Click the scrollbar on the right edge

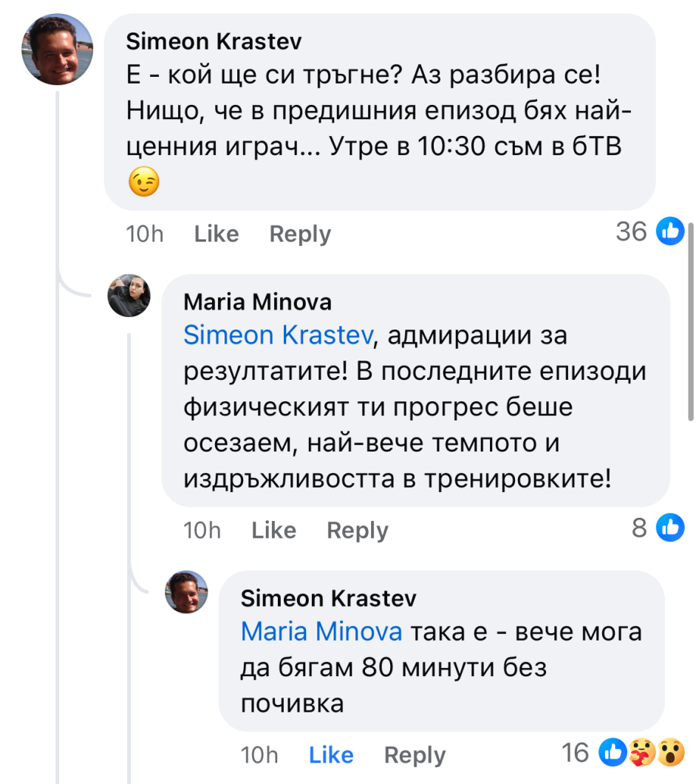point(692,318)
